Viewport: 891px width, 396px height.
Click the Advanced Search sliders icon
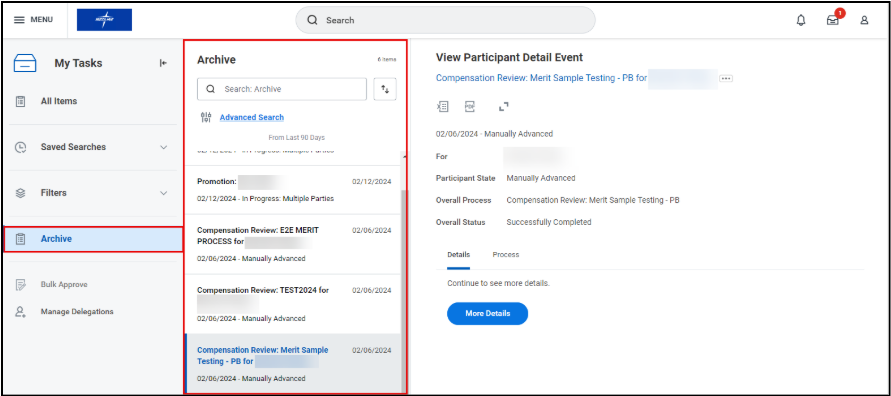206,118
